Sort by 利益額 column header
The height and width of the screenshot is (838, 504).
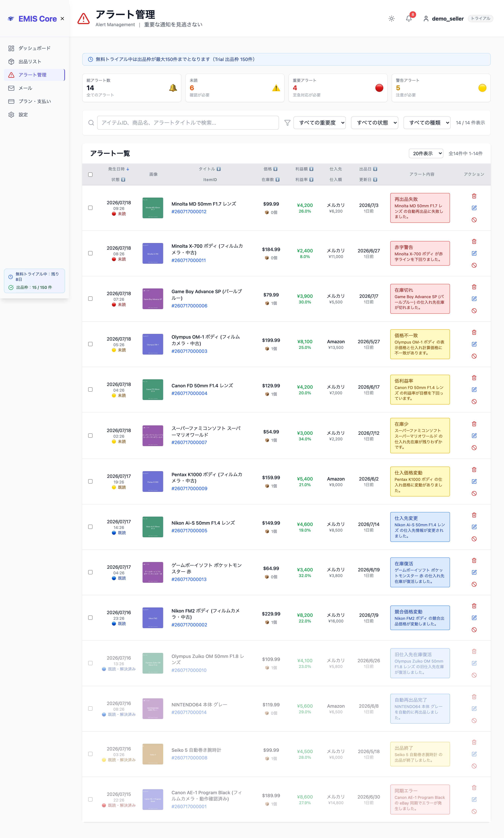tap(304, 169)
